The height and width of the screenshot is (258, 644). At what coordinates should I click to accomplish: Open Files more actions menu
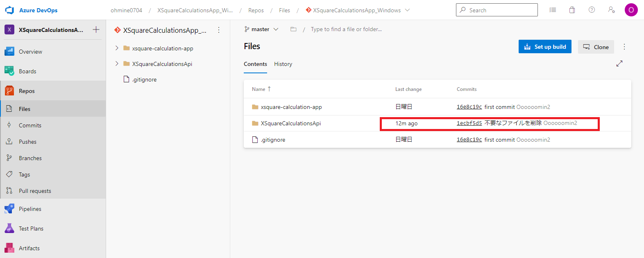[624, 47]
